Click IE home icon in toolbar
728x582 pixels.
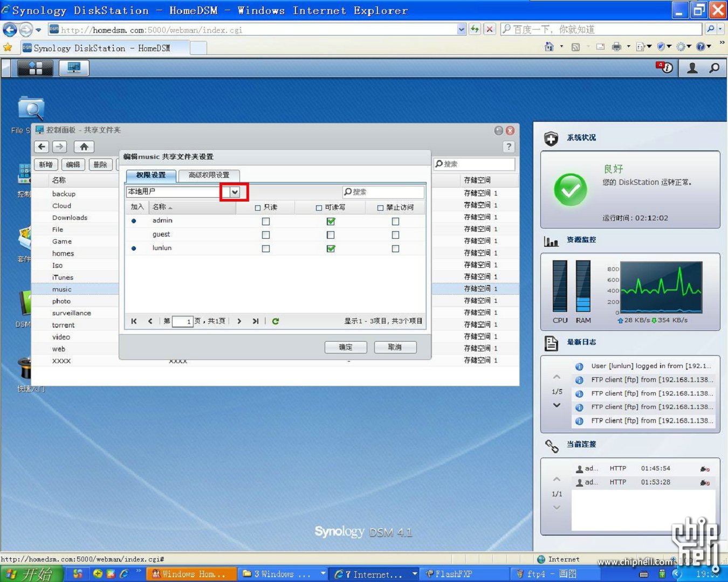[x=549, y=47]
